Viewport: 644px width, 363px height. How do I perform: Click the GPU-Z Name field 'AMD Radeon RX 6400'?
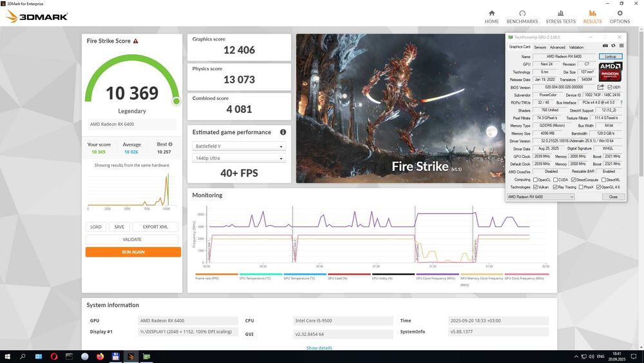(x=564, y=56)
